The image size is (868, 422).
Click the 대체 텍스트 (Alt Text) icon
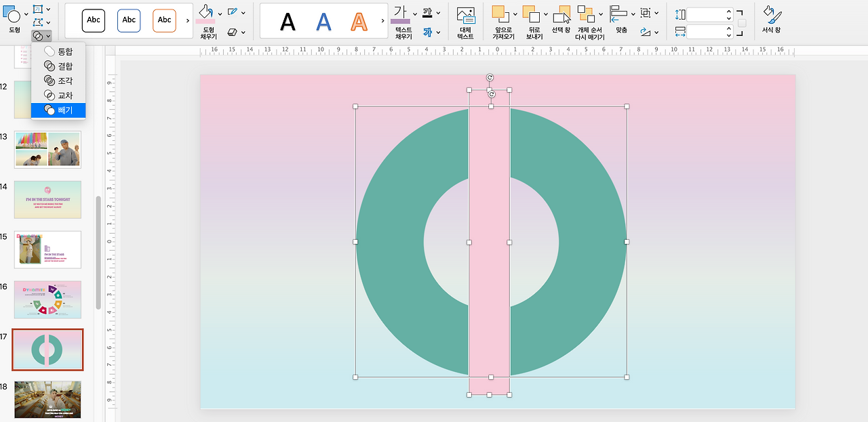[465, 16]
